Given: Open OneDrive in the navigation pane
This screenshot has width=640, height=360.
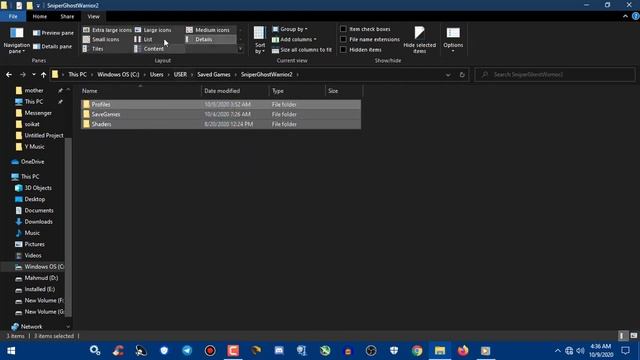Looking at the screenshot, I should pyautogui.click(x=32, y=162).
